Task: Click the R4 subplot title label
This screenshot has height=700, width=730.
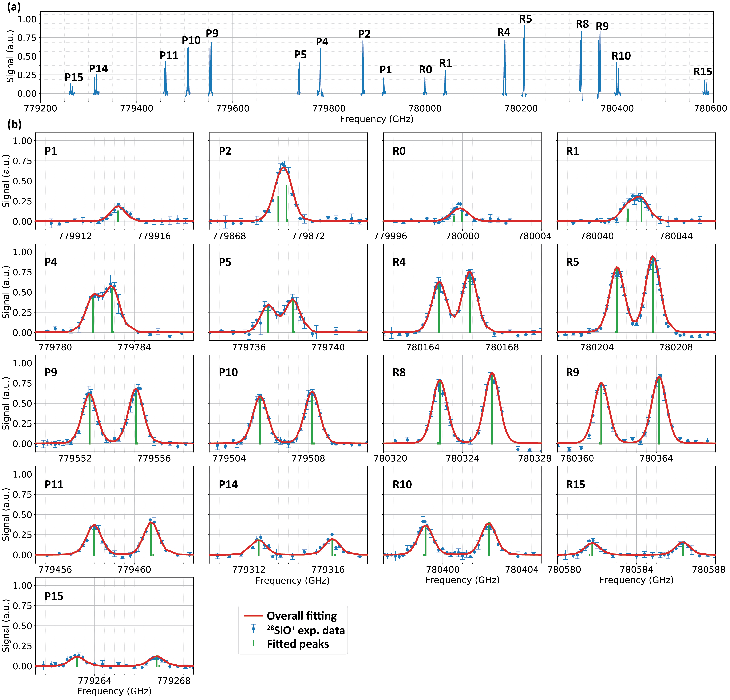Action: pyautogui.click(x=399, y=262)
